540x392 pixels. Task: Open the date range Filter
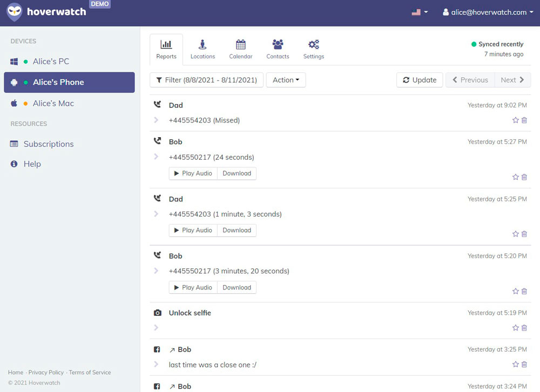tap(206, 80)
